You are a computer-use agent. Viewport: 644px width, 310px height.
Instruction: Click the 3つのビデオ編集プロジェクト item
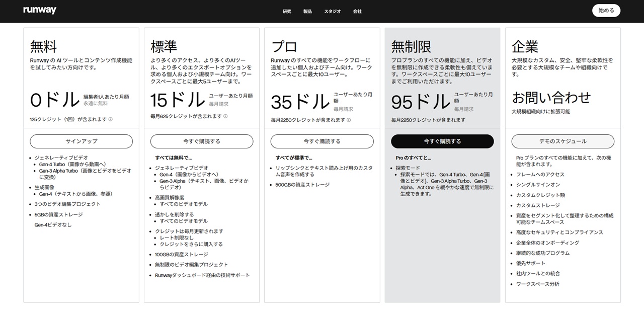[x=67, y=204]
